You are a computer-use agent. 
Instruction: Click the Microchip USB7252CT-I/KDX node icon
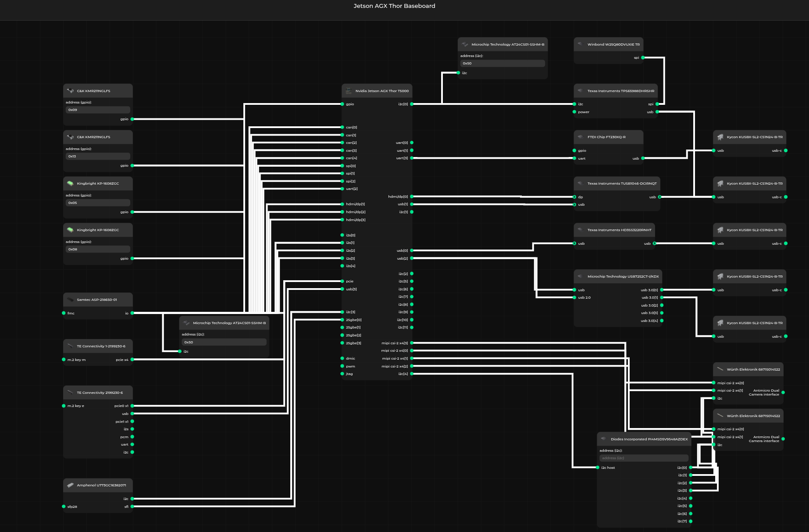tap(581, 276)
